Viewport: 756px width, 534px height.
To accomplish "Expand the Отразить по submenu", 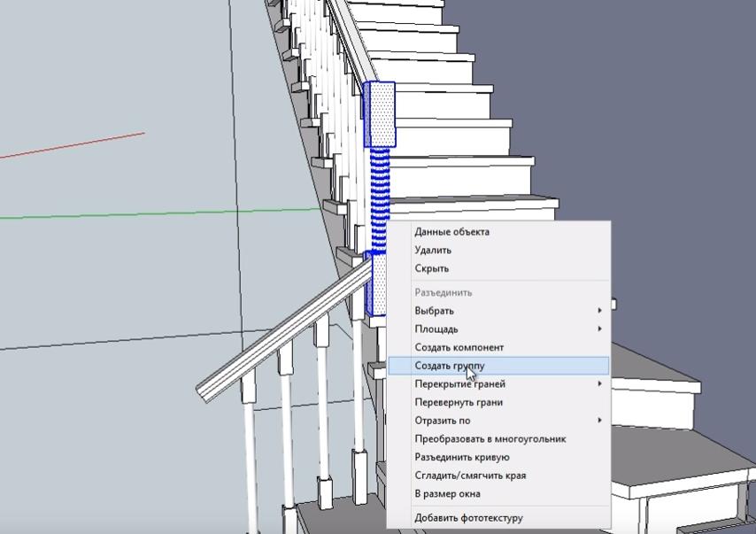I will pos(443,421).
